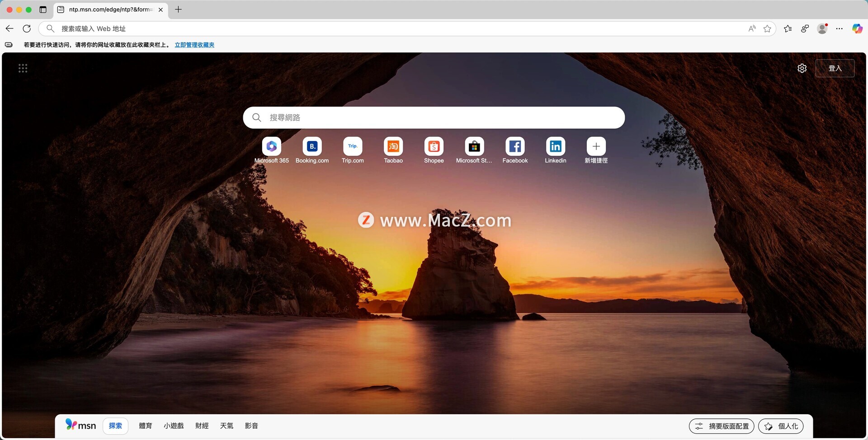
Task: Toggle the tab actions menu button
Action: (x=43, y=9)
